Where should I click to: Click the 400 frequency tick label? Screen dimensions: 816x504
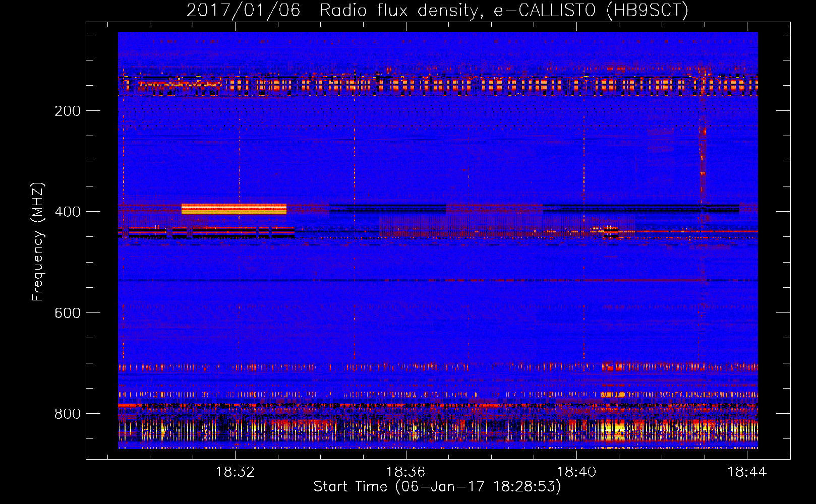click(x=68, y=212)
